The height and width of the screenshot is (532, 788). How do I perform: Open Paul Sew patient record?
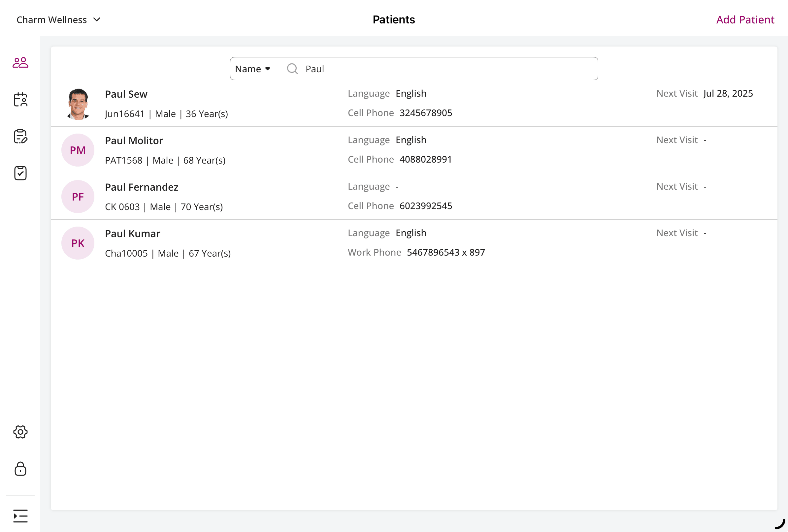[x=126, y=94]
